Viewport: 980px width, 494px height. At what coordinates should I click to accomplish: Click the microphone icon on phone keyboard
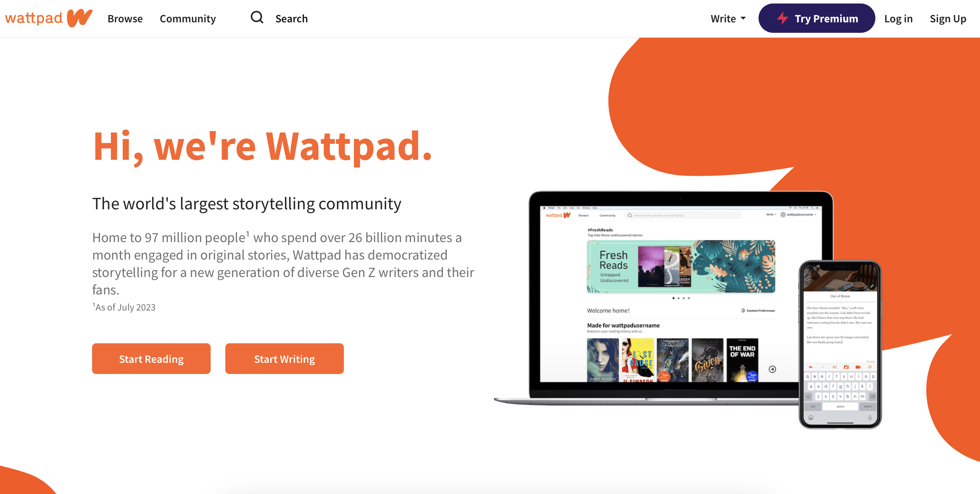tap(870, 418)
